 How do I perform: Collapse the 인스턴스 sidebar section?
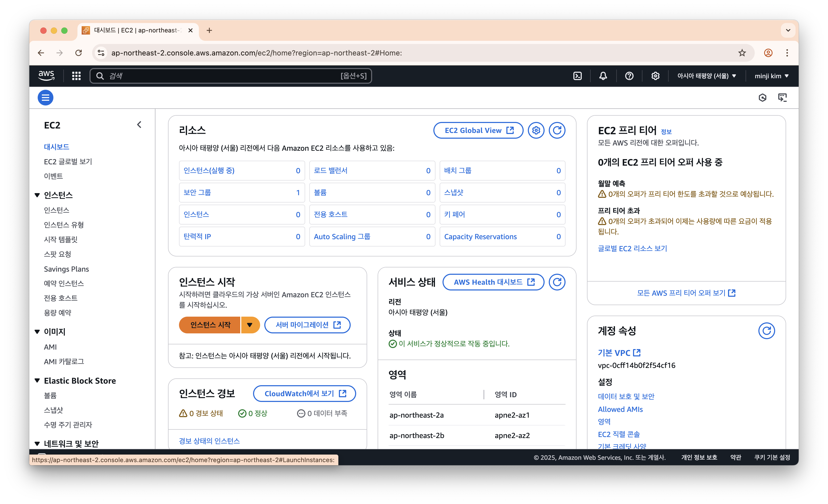37,195
